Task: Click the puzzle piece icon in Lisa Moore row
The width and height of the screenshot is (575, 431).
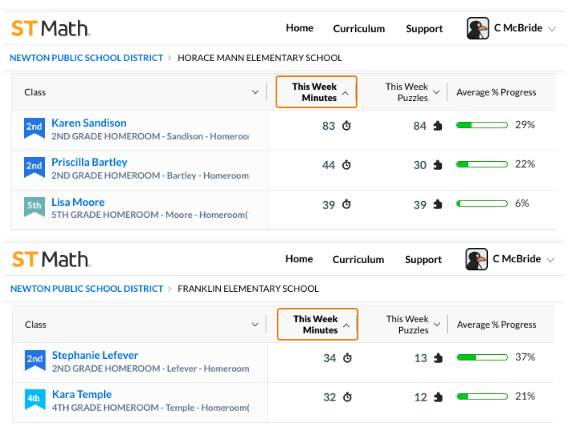Action: (x=437, y=204)
